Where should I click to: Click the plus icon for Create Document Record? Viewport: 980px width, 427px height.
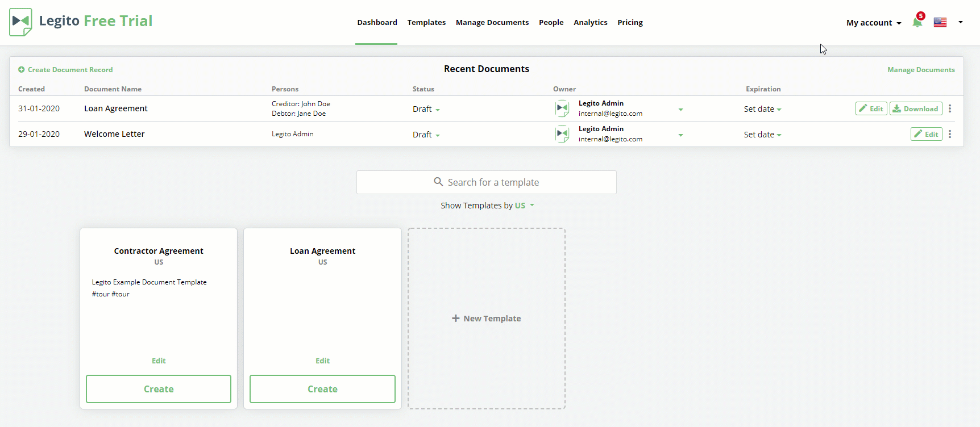(x=22, y=70)
